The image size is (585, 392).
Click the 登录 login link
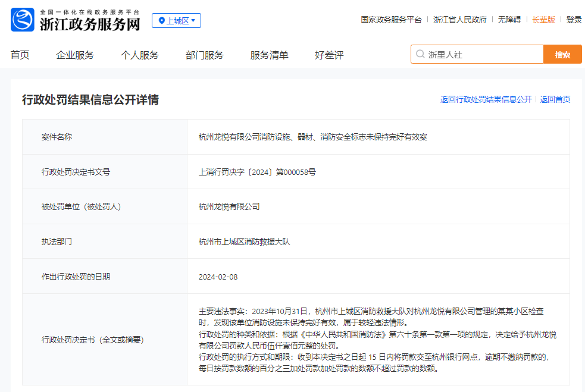[574, 20]
